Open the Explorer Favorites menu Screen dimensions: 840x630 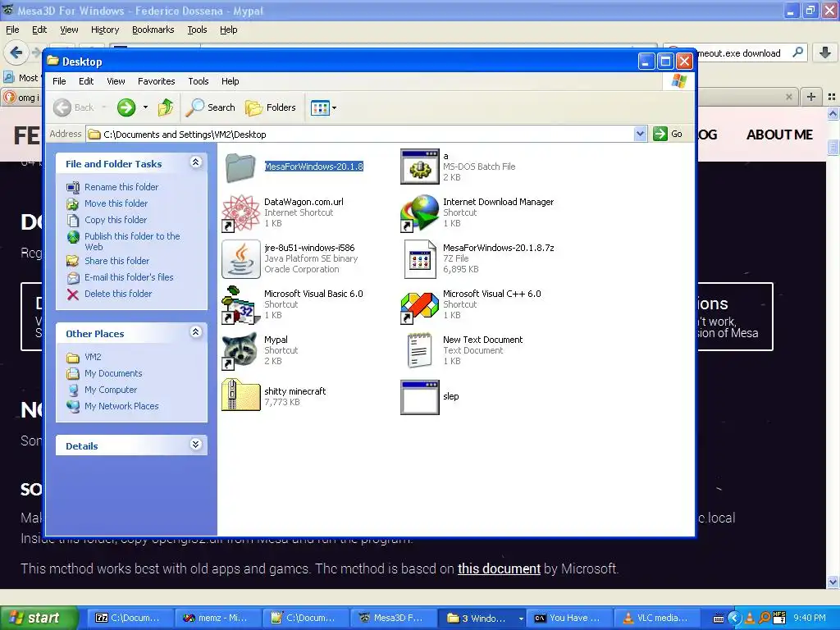156,81
